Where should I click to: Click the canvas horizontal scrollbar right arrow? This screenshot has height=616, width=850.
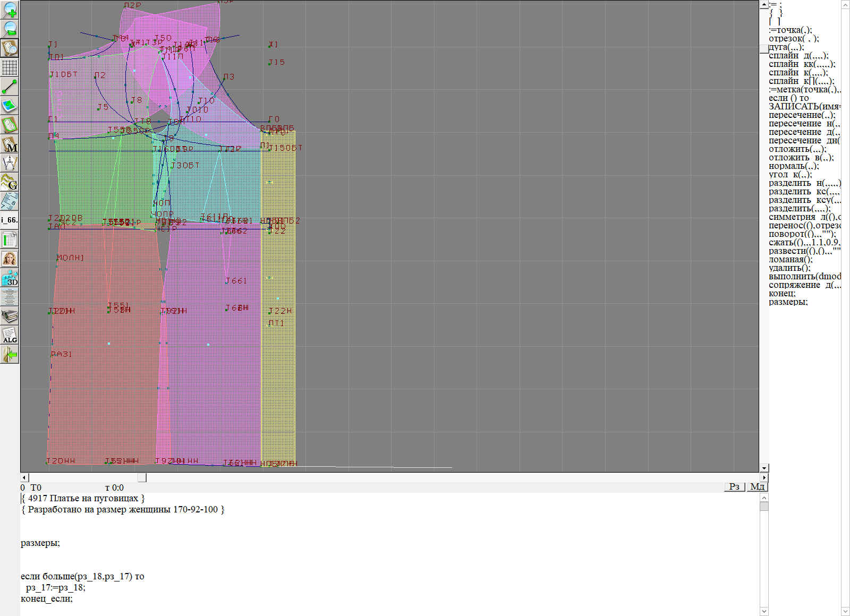(x=764, y=478)
